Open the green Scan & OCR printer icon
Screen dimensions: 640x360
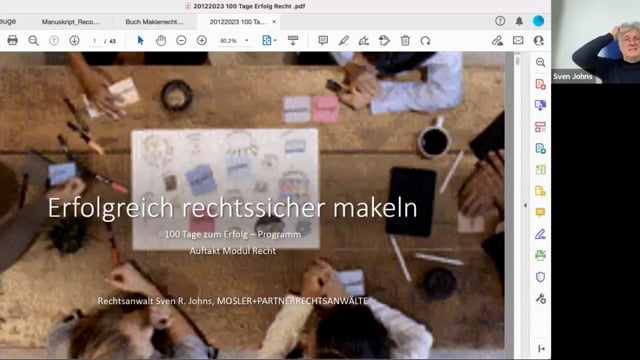[x=540, y=256]
